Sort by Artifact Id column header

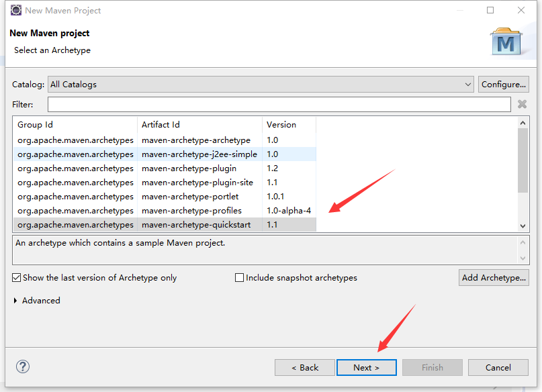tap(199, 125)
